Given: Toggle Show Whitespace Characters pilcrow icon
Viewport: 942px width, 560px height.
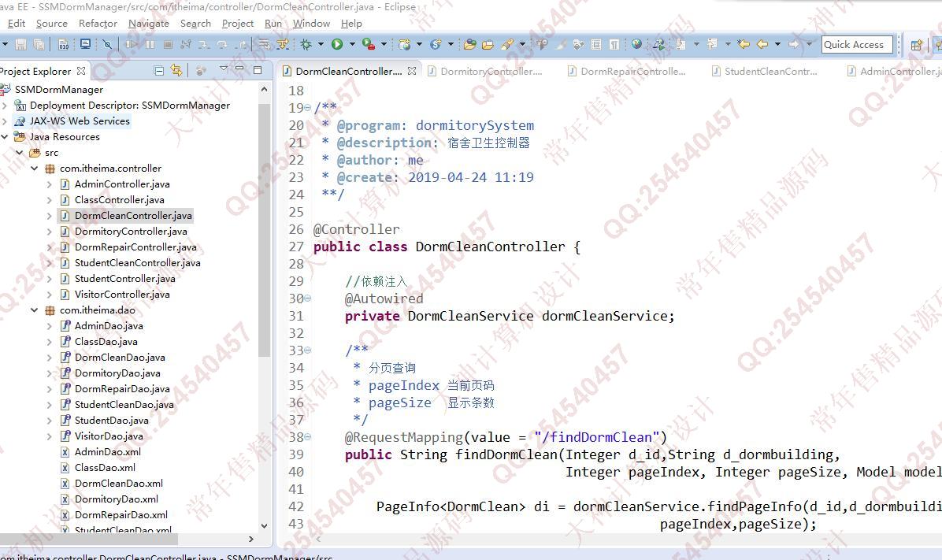Looking at the screenshot, I should click(x=614, y=44).
